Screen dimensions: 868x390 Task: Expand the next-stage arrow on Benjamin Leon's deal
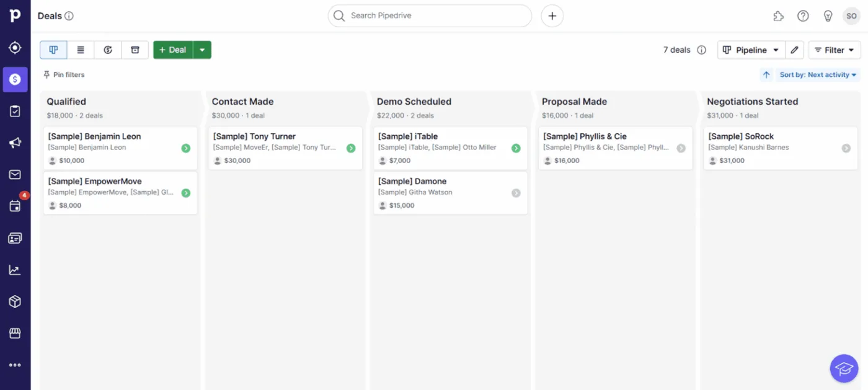click(x=185, y=148)
